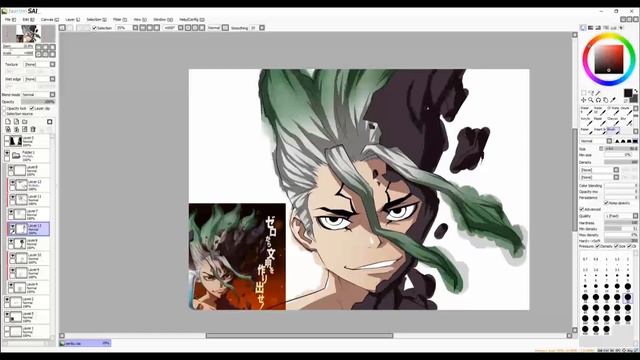This screenshot has width=640, height=360.
Task: Click the navigator preview thumbnail
Action: pyautogui.click(x=29, y=34)
